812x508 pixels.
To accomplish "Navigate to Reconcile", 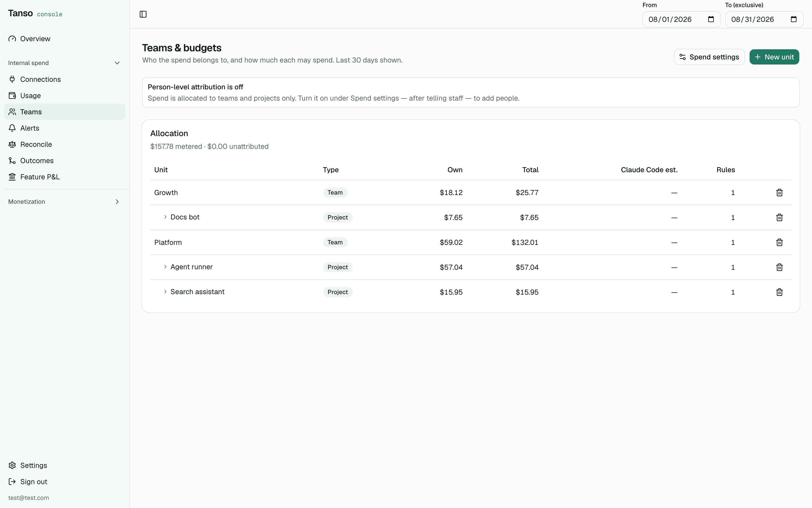I will pyautogui.click(x=64, y=145).
